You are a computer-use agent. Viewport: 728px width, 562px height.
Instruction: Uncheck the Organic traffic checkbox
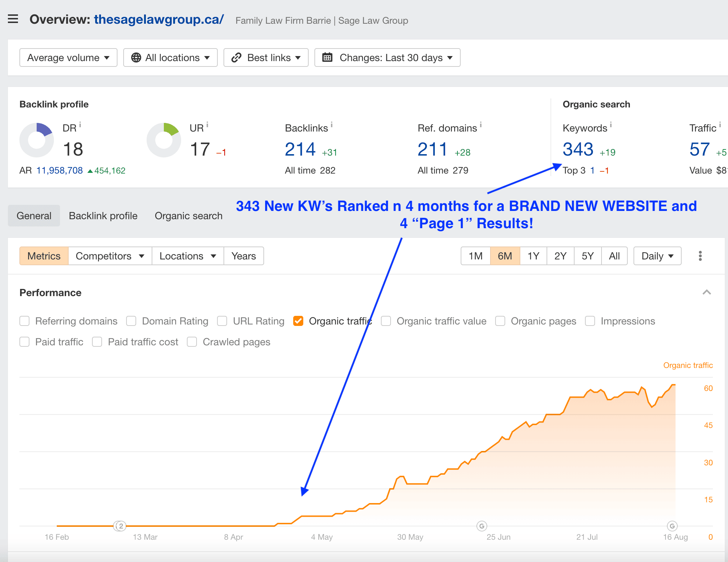coord(298,321)
